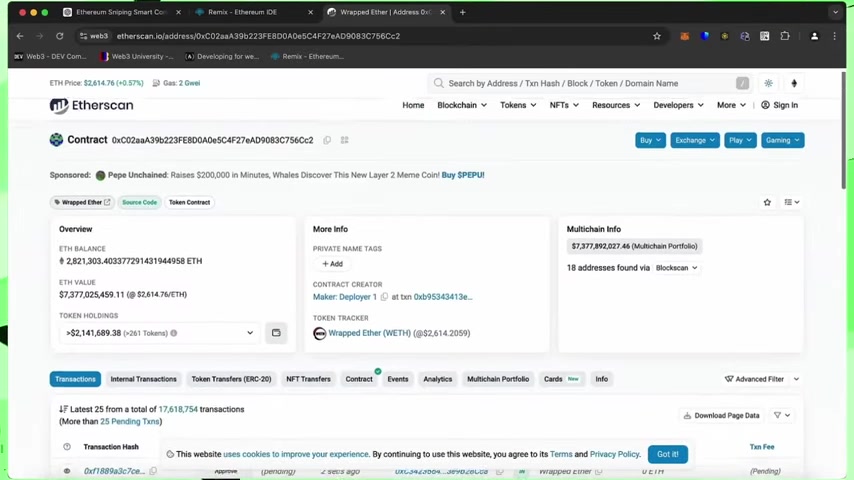Image resolution: width=854 pixels, height=480 pixels.
Task: Show the contract address QR code icon
Action: 345,140
